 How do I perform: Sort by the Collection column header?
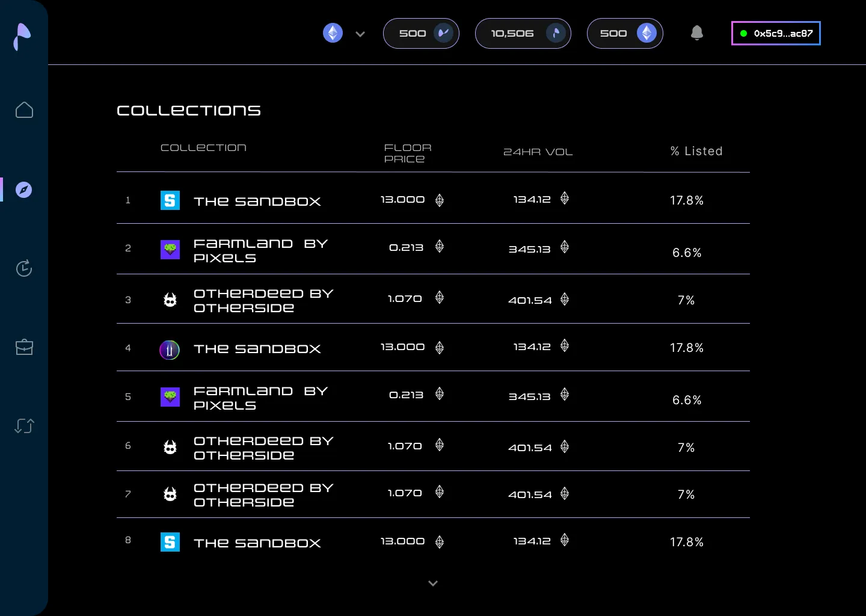point(203,148)
